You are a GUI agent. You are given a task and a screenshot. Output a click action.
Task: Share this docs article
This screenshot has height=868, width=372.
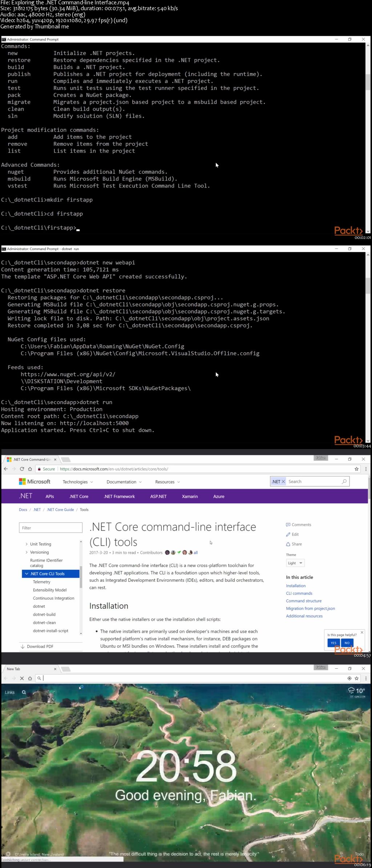tap(294, 544)
